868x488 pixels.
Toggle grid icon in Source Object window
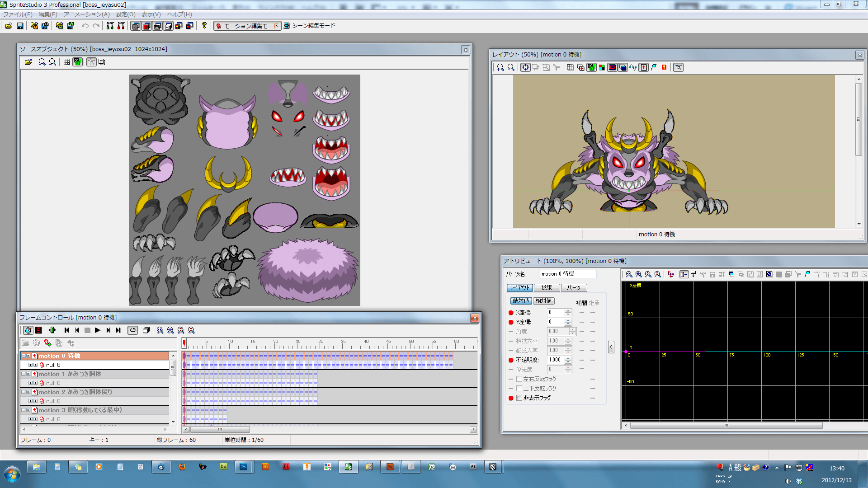[x=67, y=62]
